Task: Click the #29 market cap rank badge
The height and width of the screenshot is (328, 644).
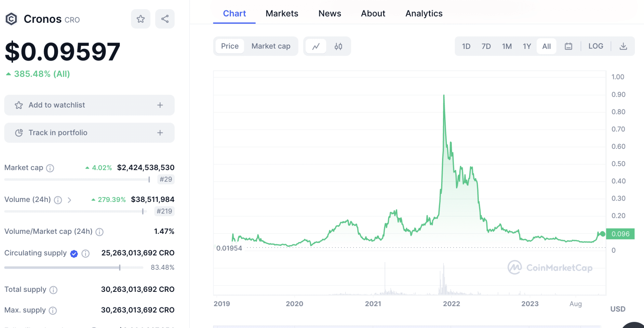Action: point(166,179)
